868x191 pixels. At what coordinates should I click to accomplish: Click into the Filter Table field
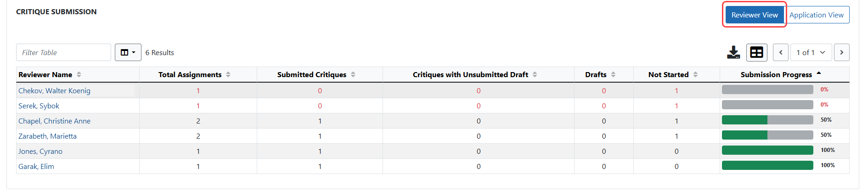point(63,52)
